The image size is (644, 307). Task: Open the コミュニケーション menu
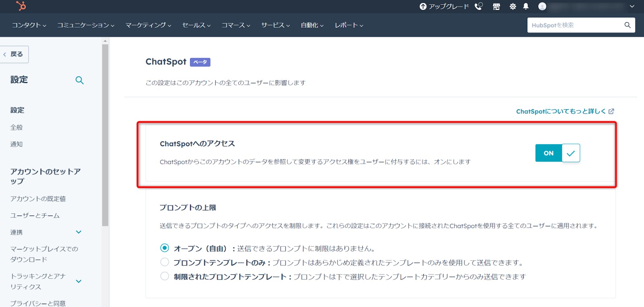[86, 25]
